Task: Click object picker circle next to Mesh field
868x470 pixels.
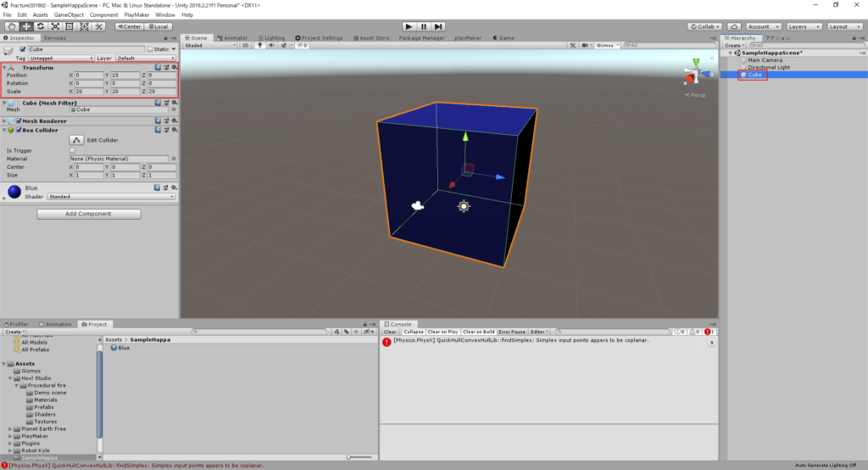Action: coord(173,109)
